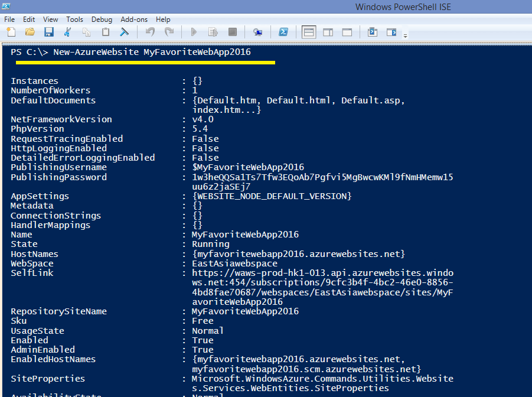532x397 pixels.
Task: Click the Copy icon in toolbar
Action: (x=87, y=32)
